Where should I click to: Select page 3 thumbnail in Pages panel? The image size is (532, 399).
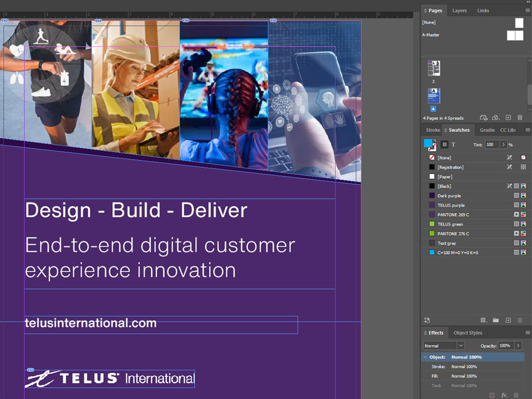click(434, 68)
